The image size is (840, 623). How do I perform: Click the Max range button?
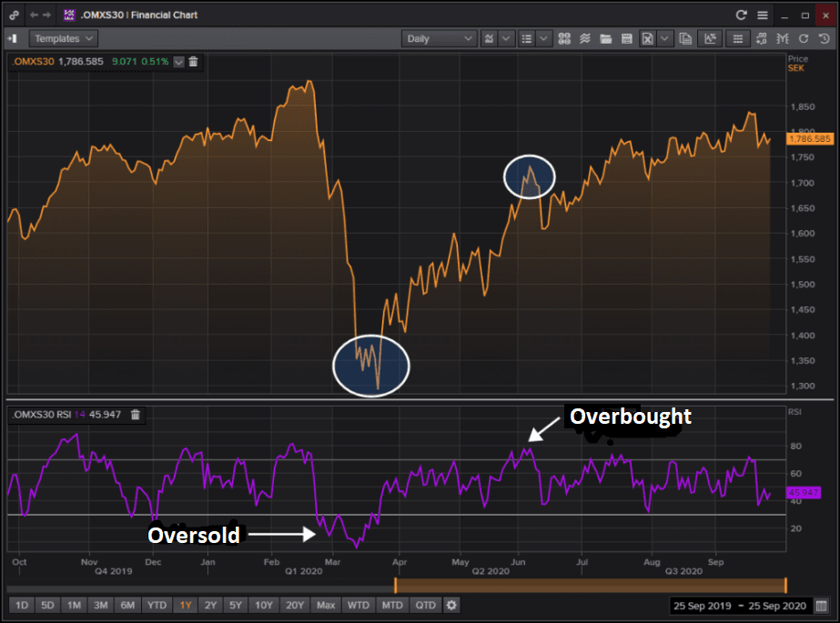click(x=326, y=606)
